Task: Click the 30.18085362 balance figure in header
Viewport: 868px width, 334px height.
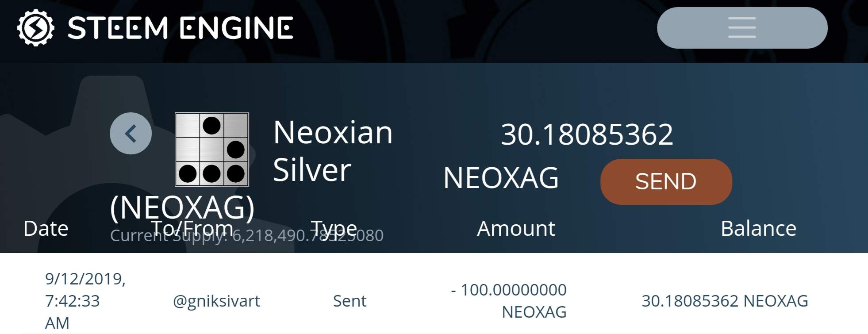Action: pos(587,134)
